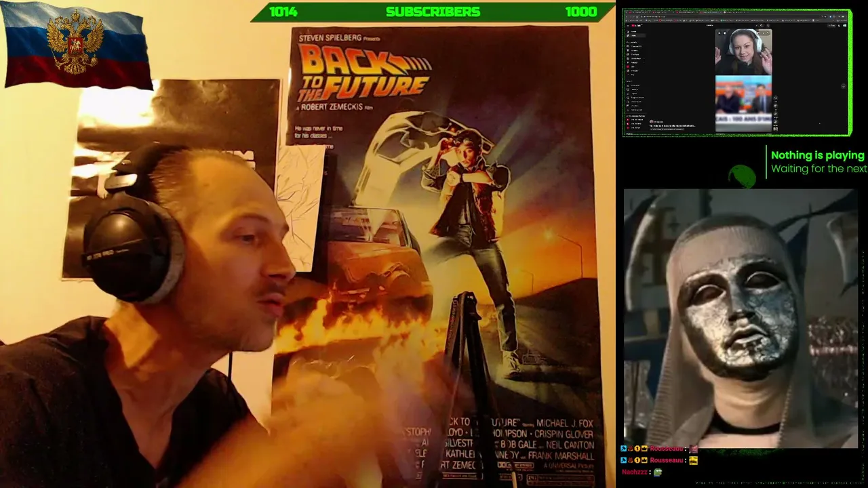Viewport: 868px width, 488px height.
Task: Click the girl with white headphones in the browser preview
Action: click(x=744, y=52)
